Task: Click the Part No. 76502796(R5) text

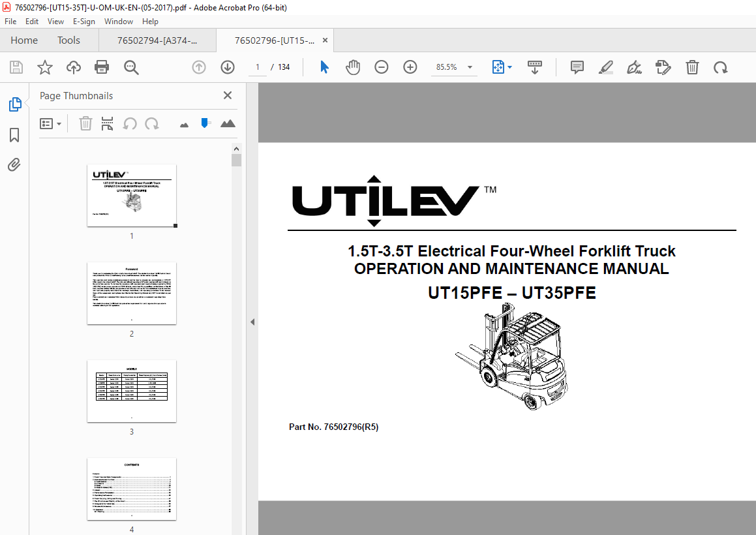Action: (x=333, y=427)
